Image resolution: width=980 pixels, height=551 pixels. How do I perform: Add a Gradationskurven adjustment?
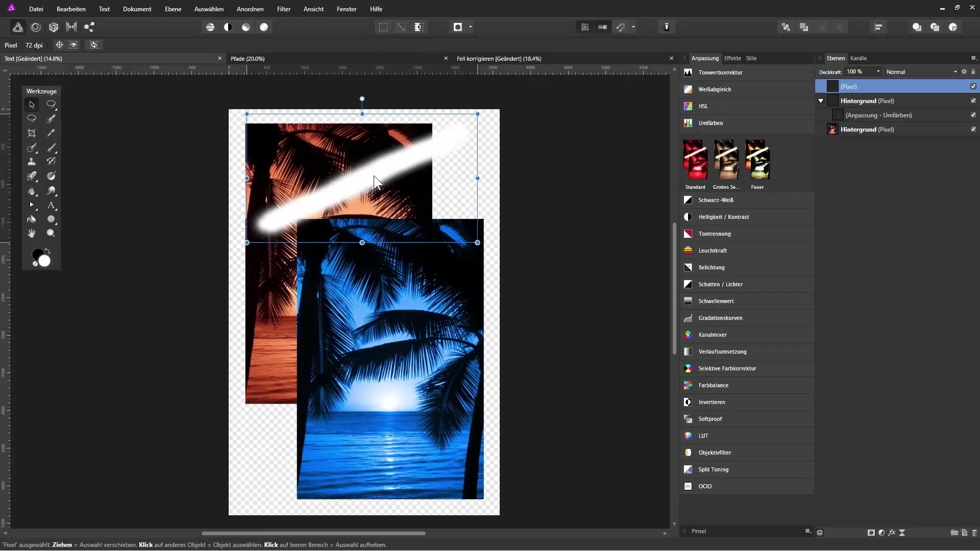(747, 318)
